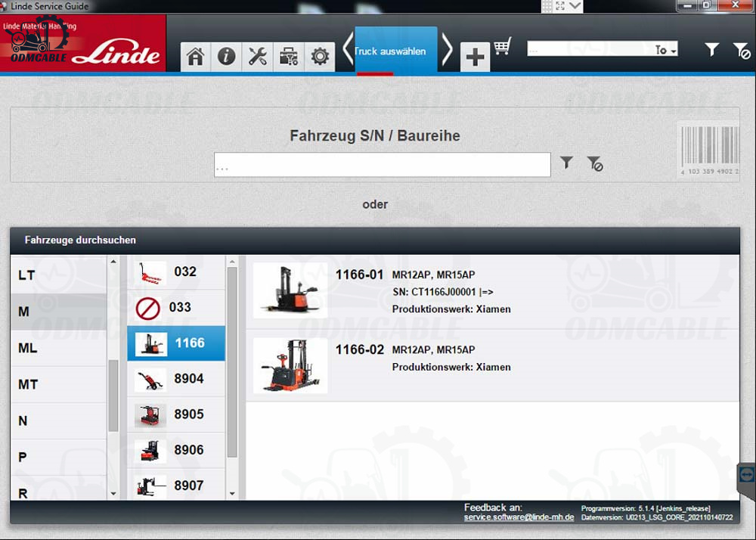Image resolution: width=756 pixels, height=540 pixels.
Task: Open the Information icon in the toolbar
Action: click(x=226, y=57)
